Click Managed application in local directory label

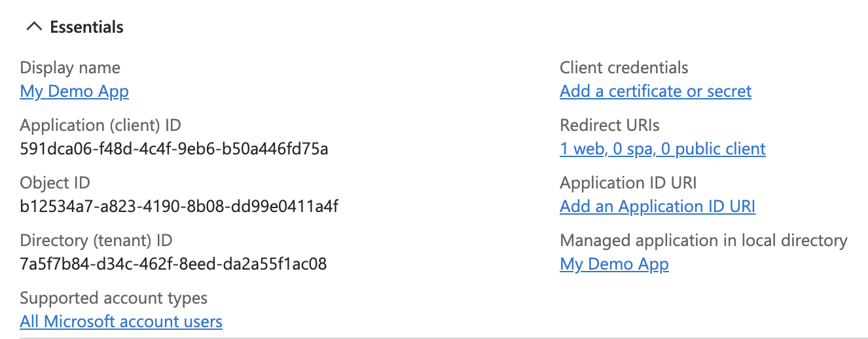point(704,241)
